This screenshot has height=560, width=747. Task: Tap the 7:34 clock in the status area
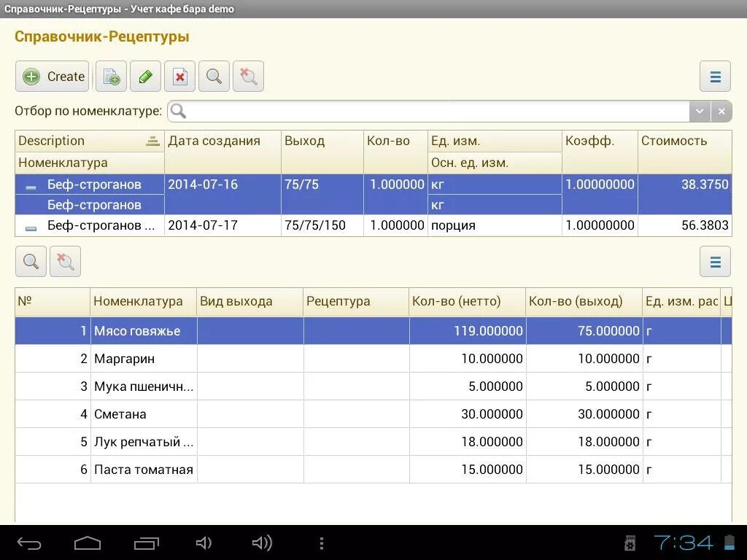pyautogui.click(x=683, y=542)
